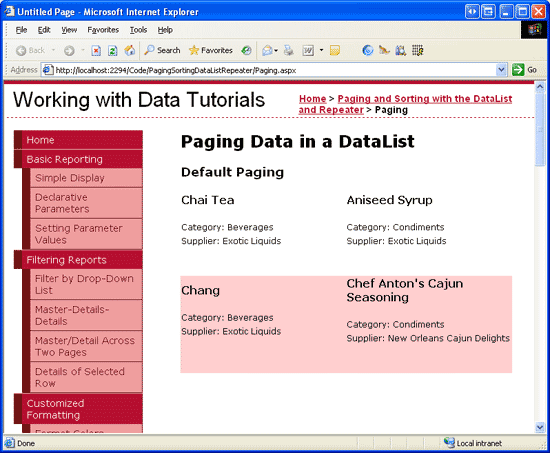Follow the Home breadcrumb link

(x=313, y=99)
